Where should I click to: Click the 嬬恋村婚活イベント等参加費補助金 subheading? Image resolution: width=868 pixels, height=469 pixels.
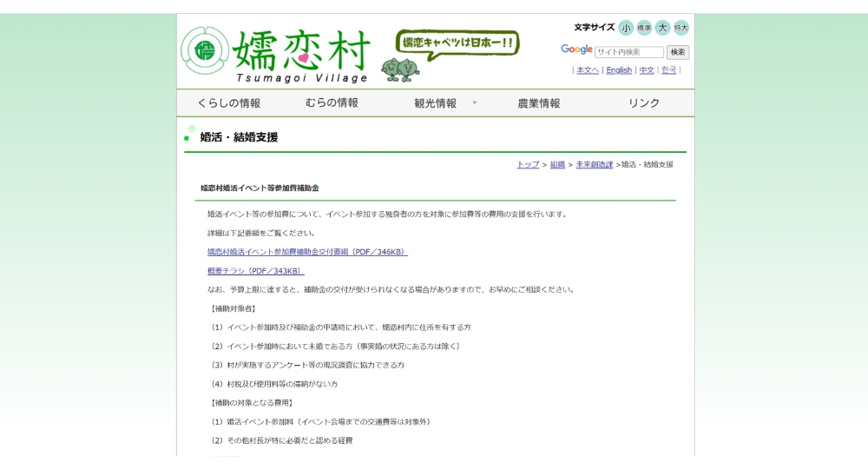[x=260, y=188]
